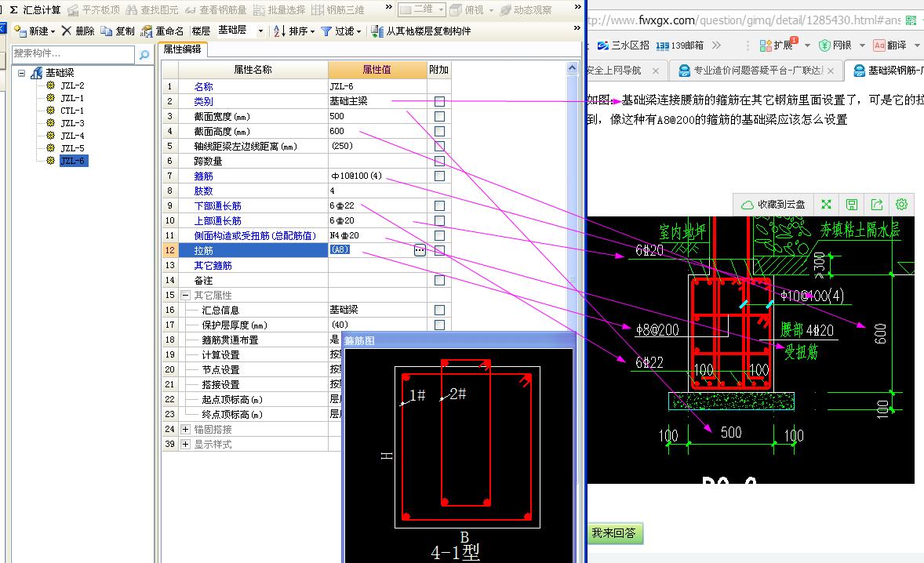
Task: Click the property table scrollbar up arrow
Action: 572,67
